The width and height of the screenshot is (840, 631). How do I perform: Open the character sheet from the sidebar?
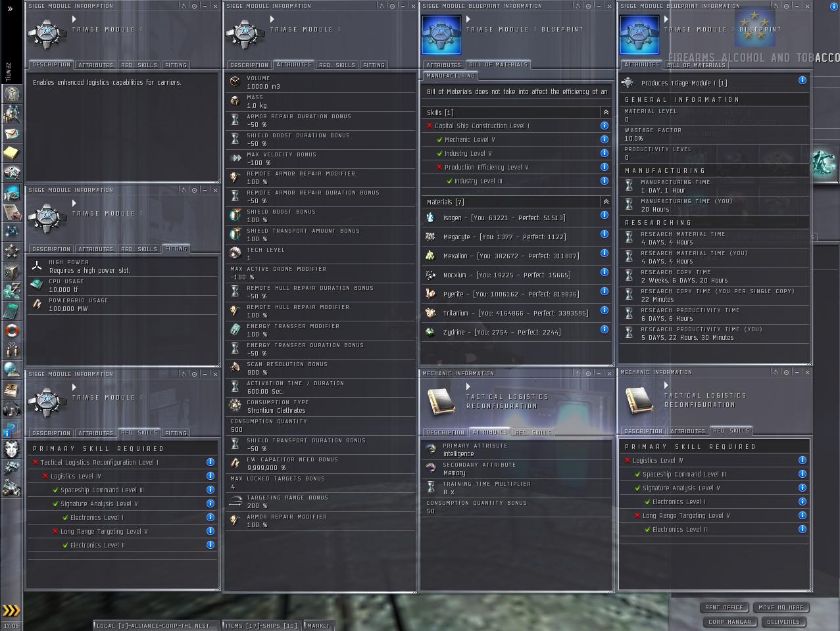(x=11, y=94)
